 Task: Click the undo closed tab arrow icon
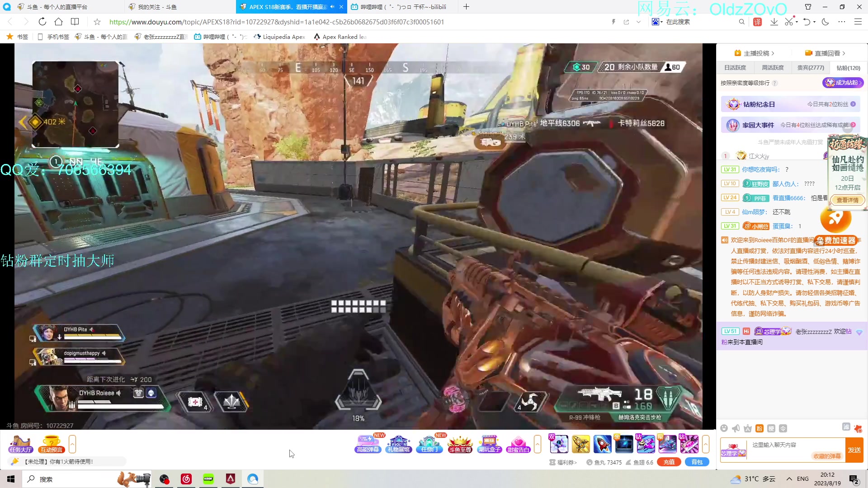pyautogui.click(x=807, y=22)
